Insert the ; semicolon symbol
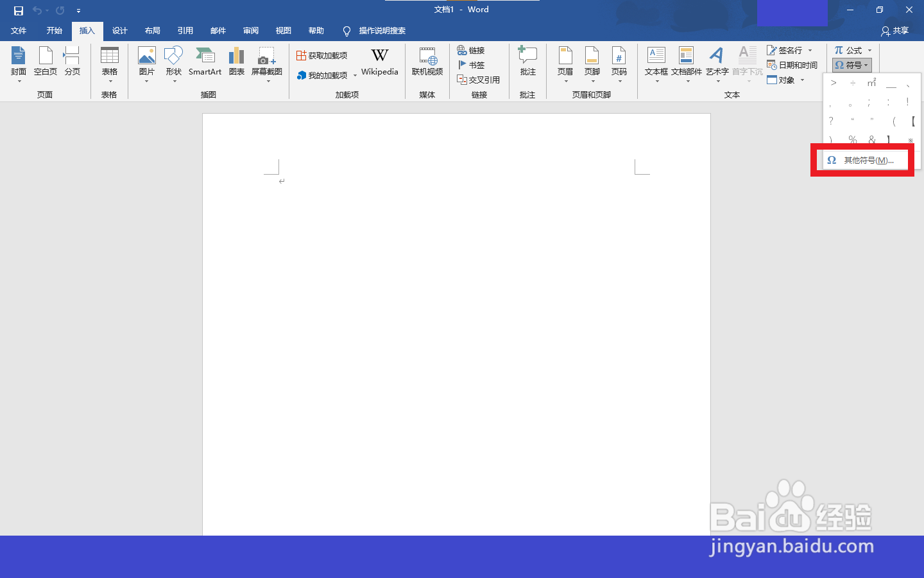924x578 pixels. point(869,102)
